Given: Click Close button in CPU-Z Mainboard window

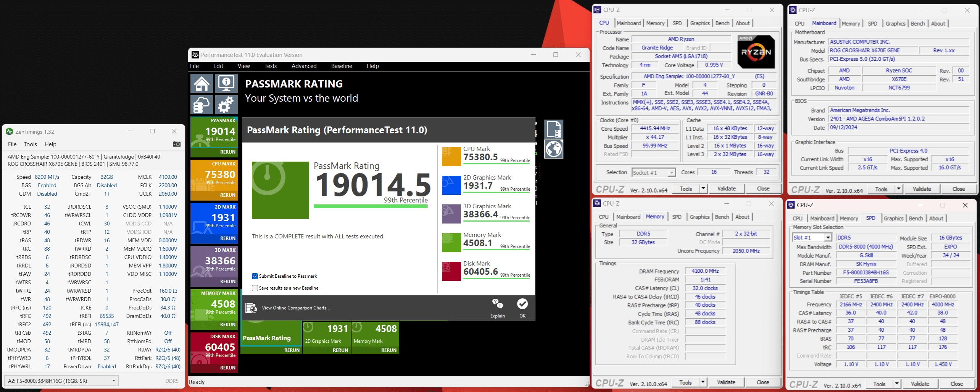Looking at the screenshot, I should click(959, 189).
